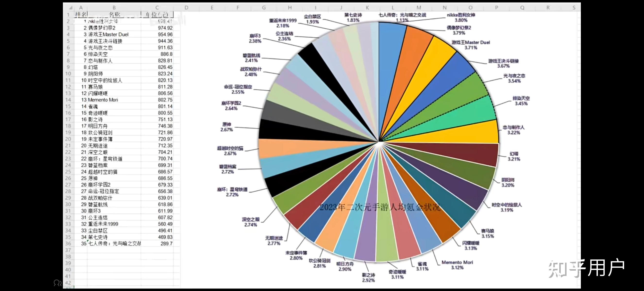Viewport: 644px width, 291px height.
Task: Click the 光与夜之恋 3.54% data label
Action: (514, 78)
